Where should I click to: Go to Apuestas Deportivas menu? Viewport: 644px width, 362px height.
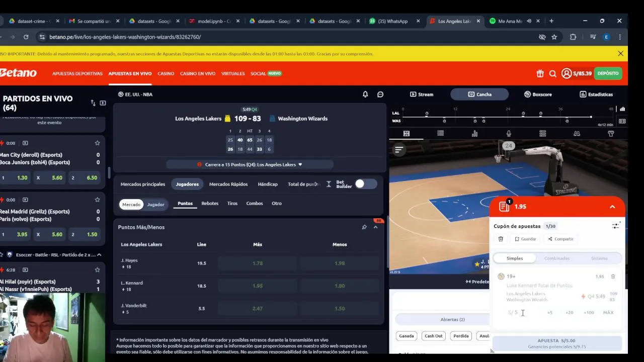(x=77, y=73)
